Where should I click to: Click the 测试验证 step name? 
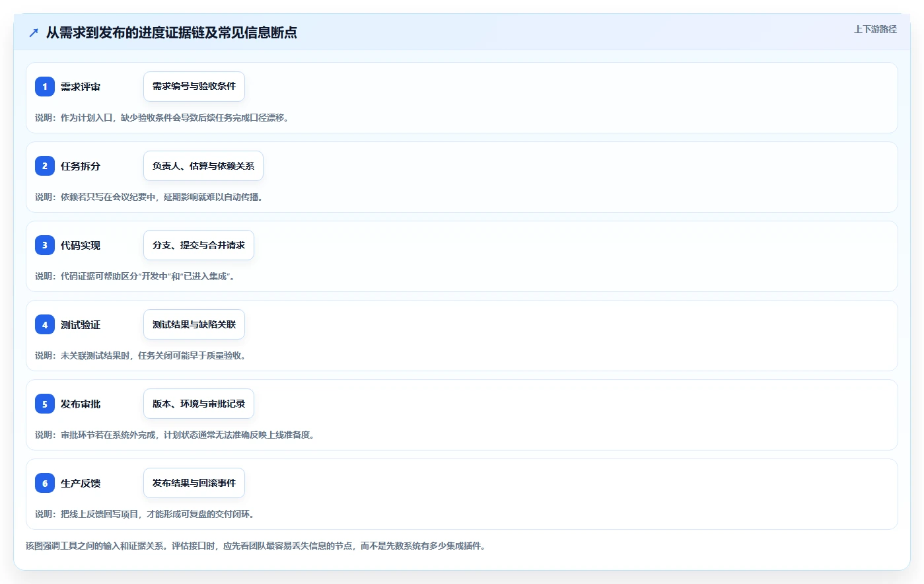coord(81,324)
